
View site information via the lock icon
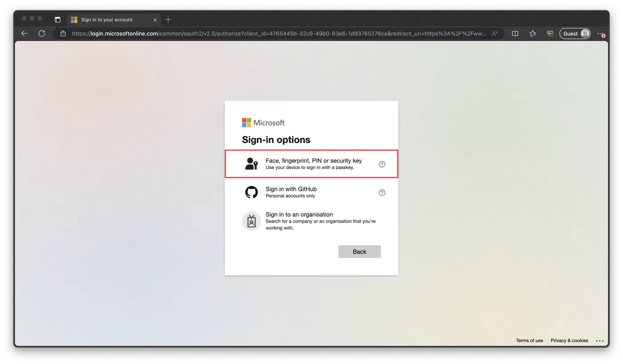pyautogui.click(x=63, y=33)
